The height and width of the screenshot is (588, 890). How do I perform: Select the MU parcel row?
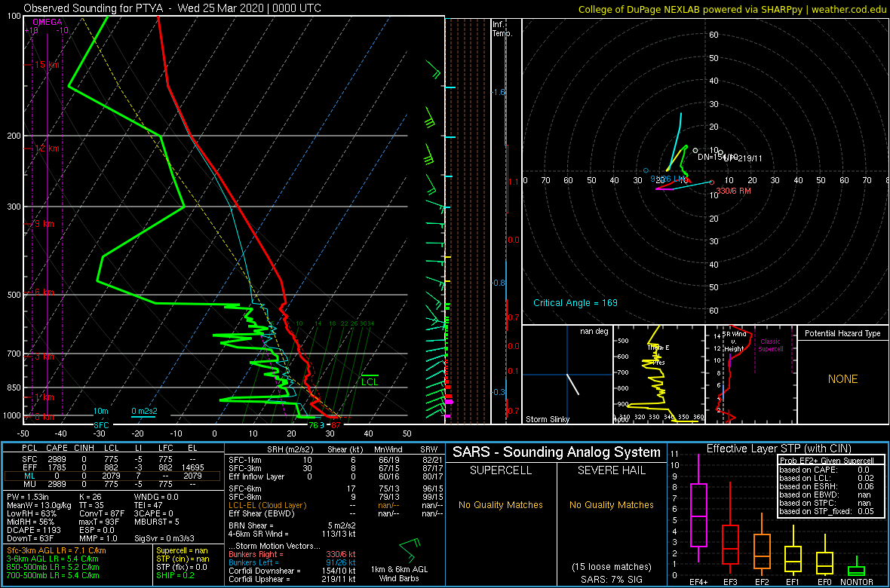click(x=113, y=485)
